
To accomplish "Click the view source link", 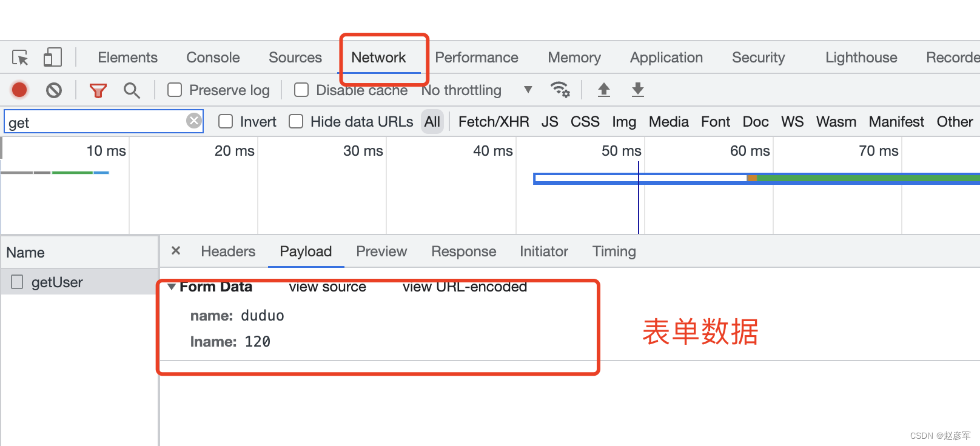I will tap(327, 287).
